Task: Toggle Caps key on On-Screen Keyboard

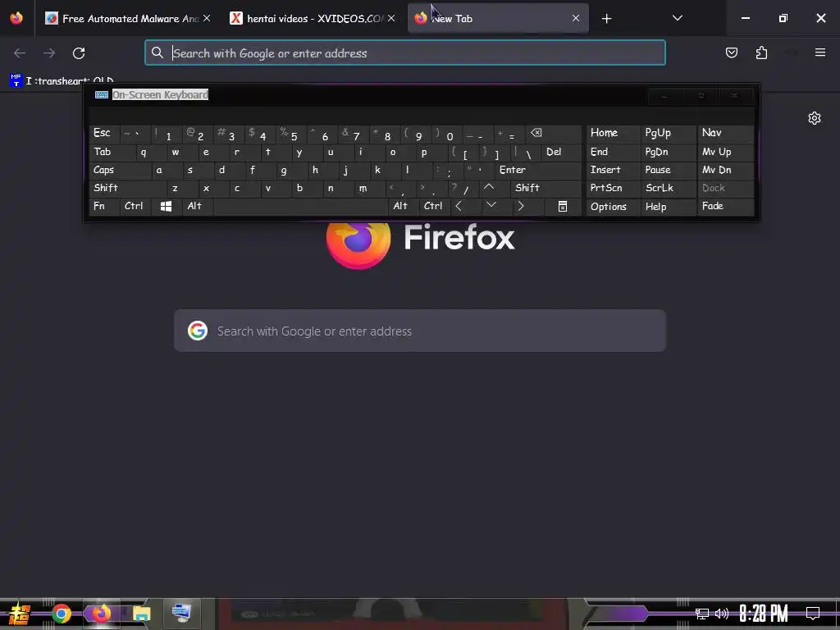Action: pos(120,171)
